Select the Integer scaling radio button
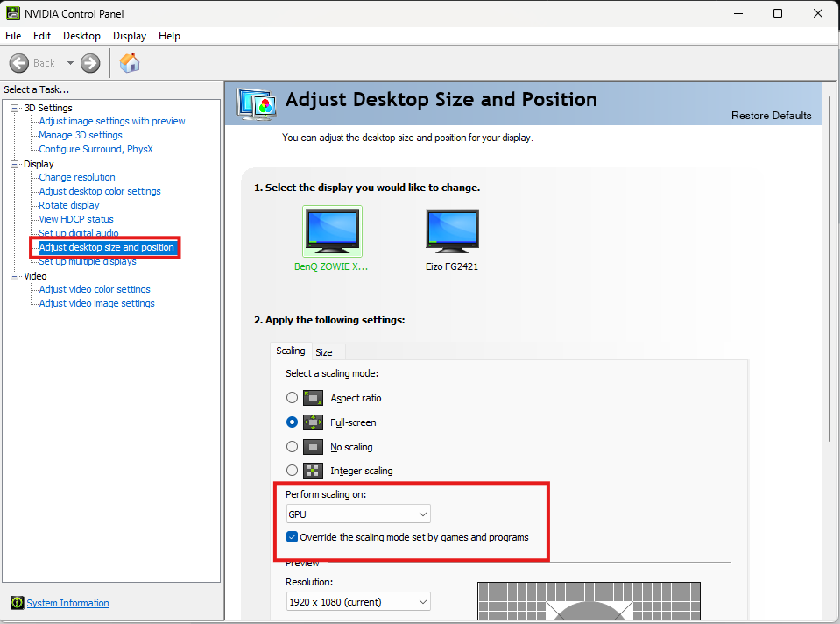Image resolution: width=840 pixels, height=624 pixels. point(292,471)
